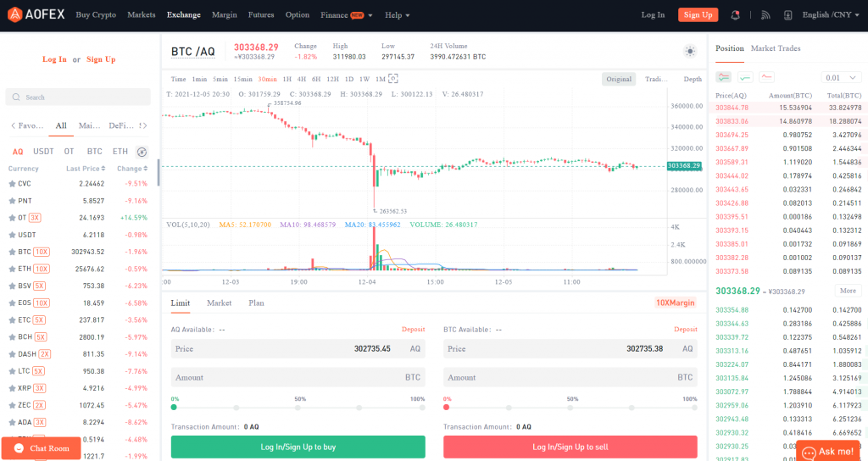Click buy Amount BTC input field
868x461 pixels.
click(298, 377)
